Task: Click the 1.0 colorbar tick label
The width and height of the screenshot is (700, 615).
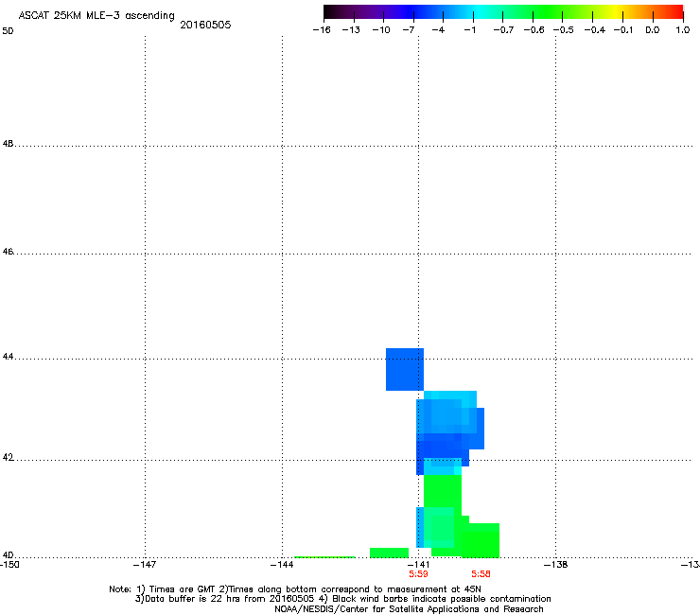Action: coord(683,30)
